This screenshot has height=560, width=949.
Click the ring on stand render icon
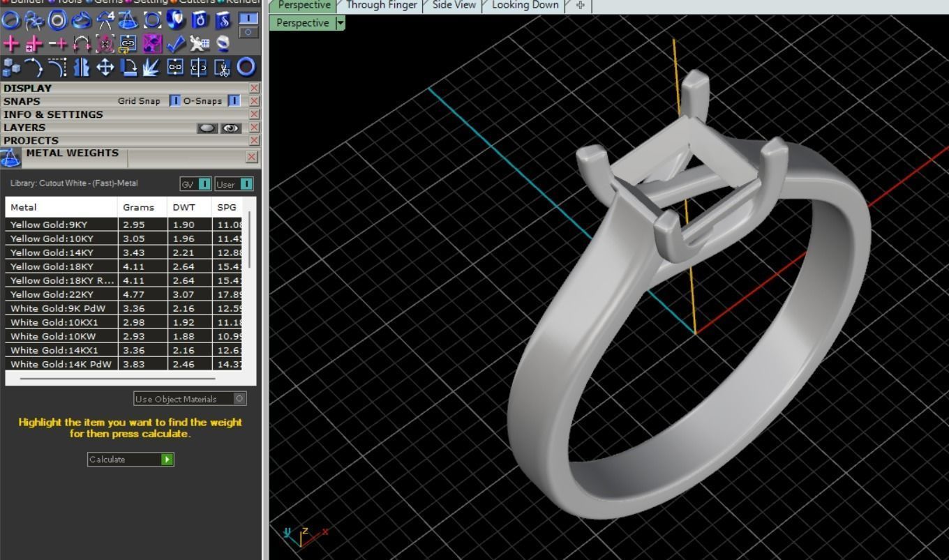pyautogui.click(x=223, y=44)
